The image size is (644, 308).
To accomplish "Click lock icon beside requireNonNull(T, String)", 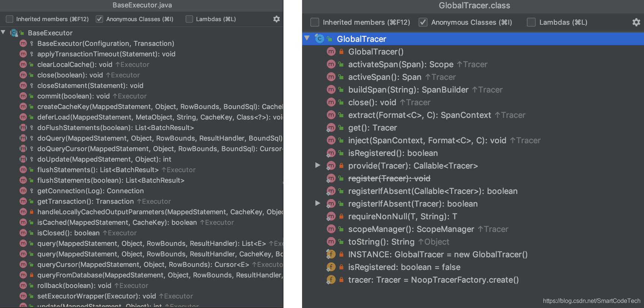I will tap(341, 216).
